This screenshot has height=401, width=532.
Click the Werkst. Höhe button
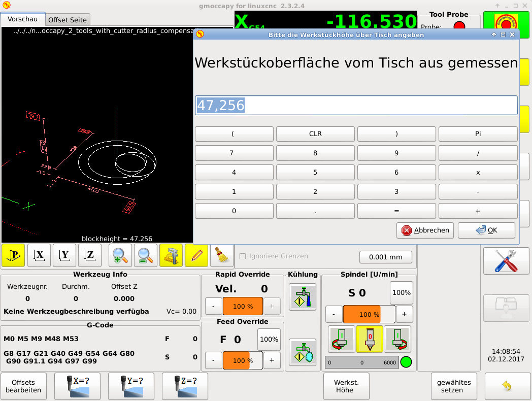tap(346, 386)
